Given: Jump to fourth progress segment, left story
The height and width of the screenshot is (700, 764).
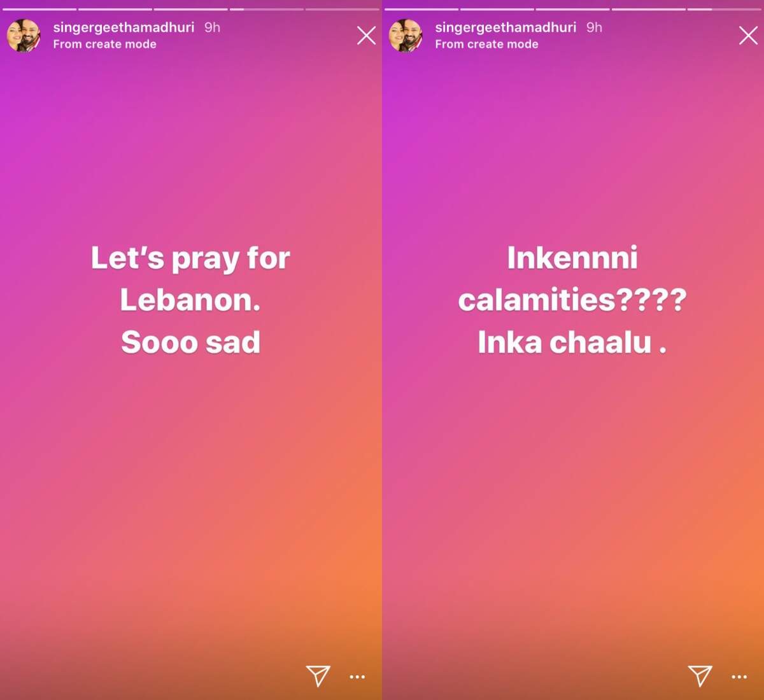Looking at the screenshot, I should click(266, 9).
